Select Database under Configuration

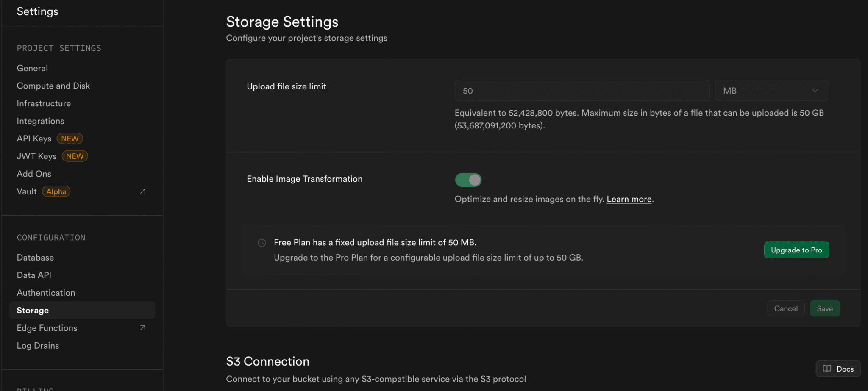[x=35, y=258]
